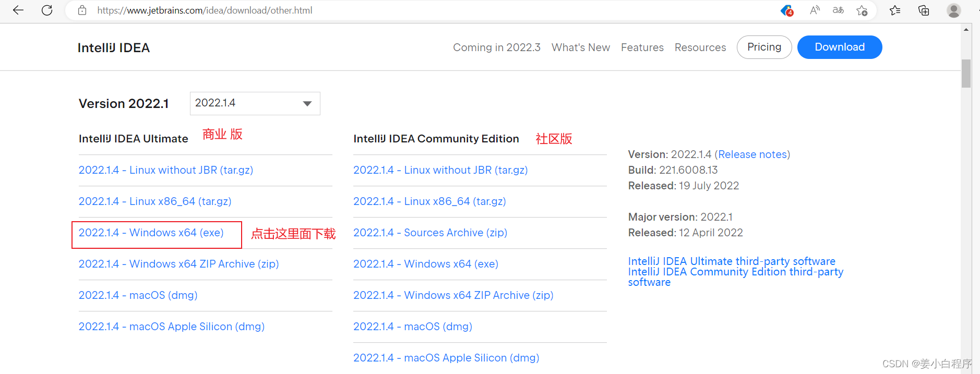Add page to favorites star icon
Image resolution: width=980 pixels, height=374 pixels.
862,10
